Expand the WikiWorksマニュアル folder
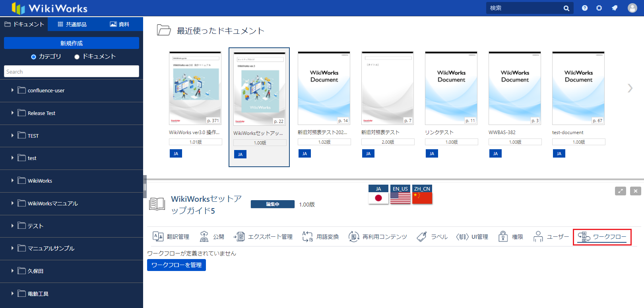The image size is (644, 308). [12, 203]
